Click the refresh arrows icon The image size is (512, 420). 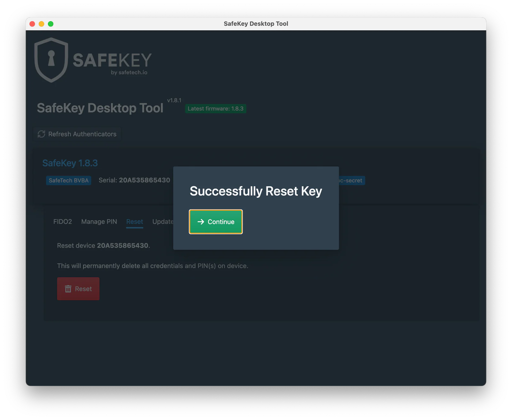click(x=41, y=134)
